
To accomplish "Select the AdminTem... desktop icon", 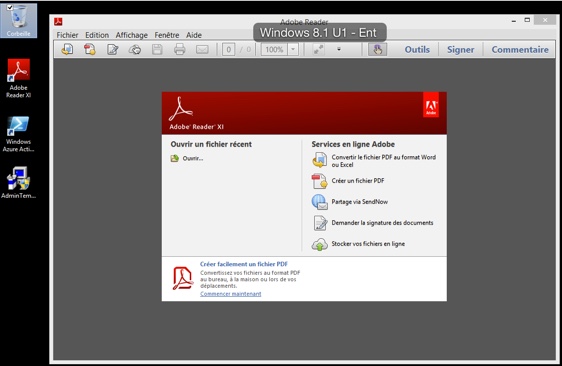I will (x=18, y=183).
